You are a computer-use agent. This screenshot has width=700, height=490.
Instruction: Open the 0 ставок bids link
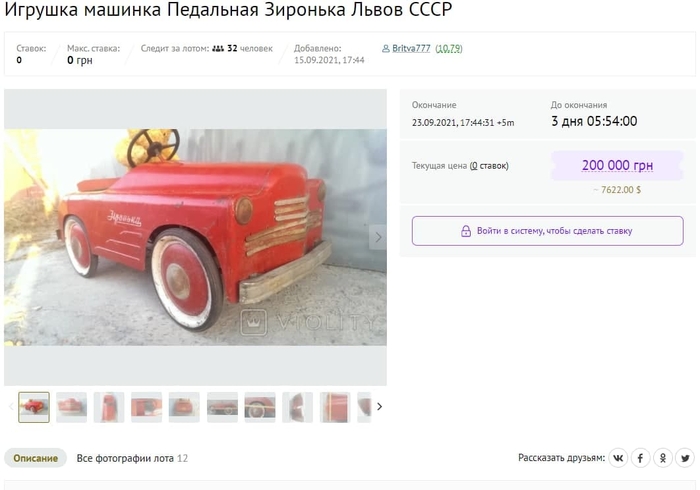(489, 166)
